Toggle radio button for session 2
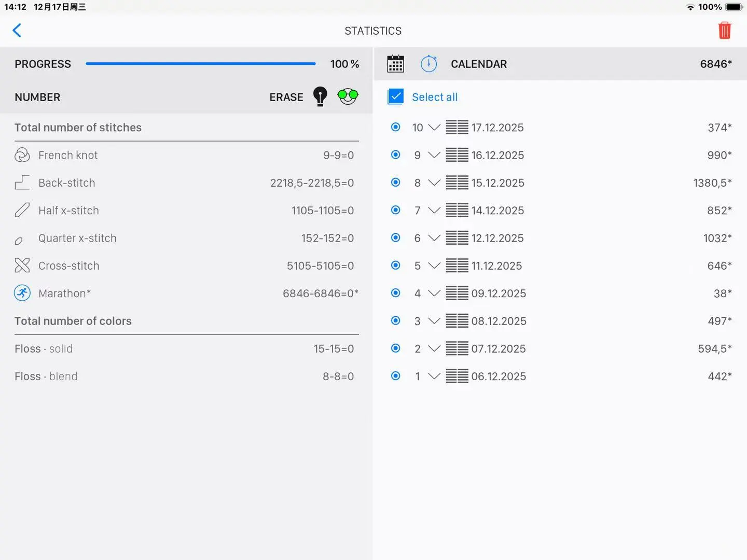 (x=396, y=348)
